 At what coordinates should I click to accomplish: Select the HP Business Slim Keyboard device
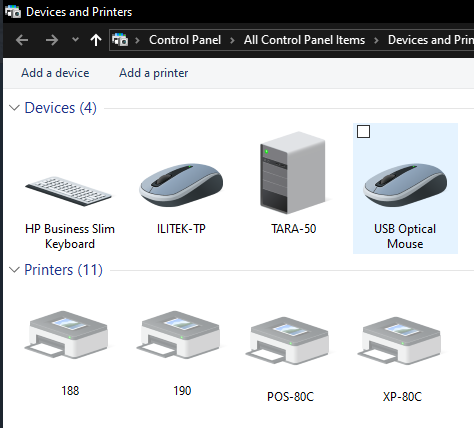click(x=69, y=191)
